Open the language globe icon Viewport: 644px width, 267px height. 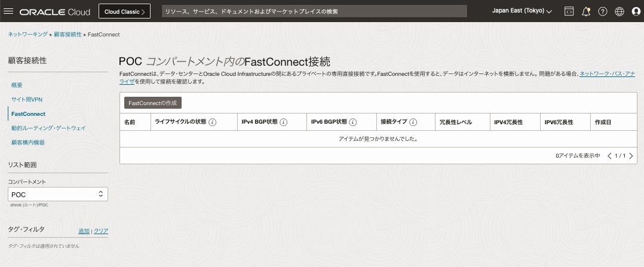click(x=620, y=11)
